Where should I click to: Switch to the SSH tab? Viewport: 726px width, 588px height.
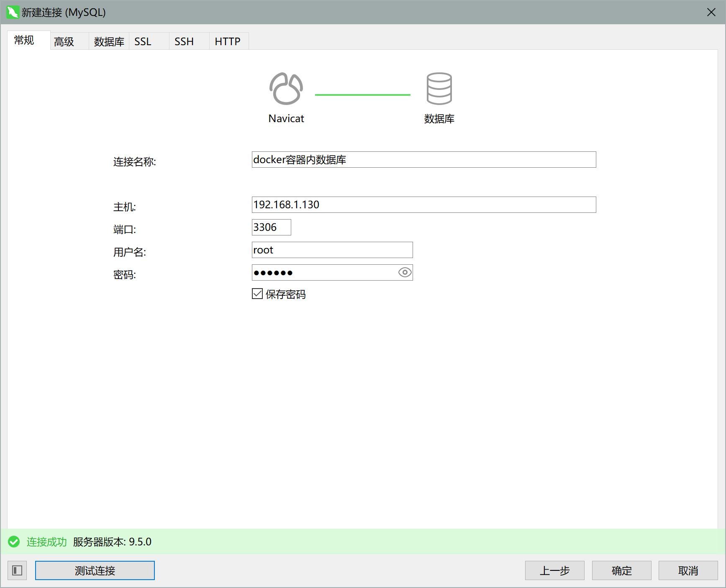[189, 41]
